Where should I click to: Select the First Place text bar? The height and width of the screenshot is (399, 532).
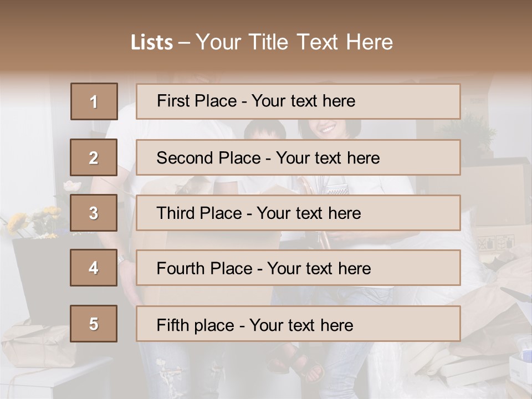click(298, 101)
